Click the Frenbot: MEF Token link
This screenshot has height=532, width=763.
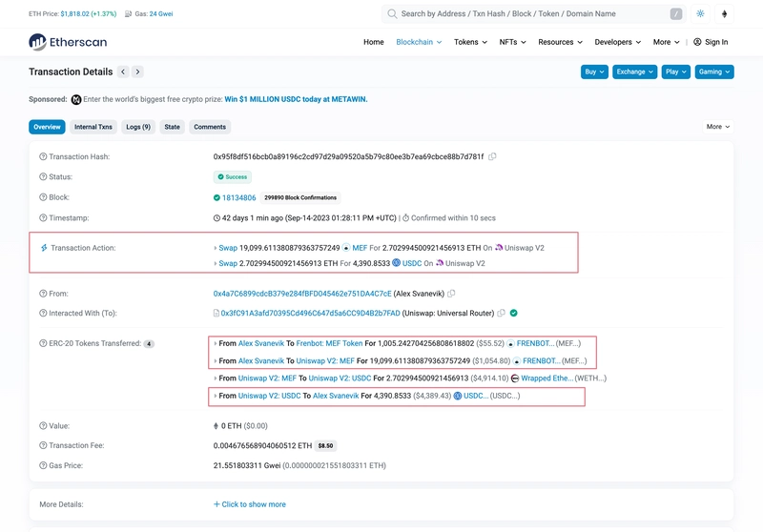click(x=329, y=343)
